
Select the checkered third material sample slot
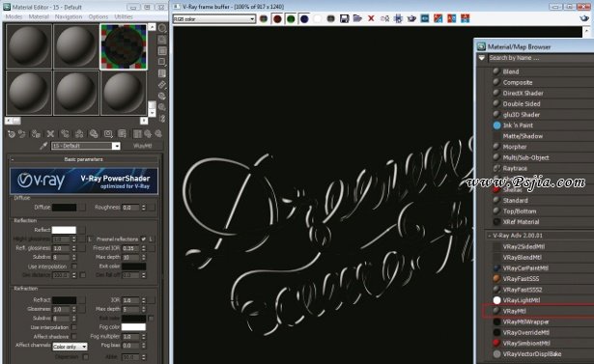(123, 47)
